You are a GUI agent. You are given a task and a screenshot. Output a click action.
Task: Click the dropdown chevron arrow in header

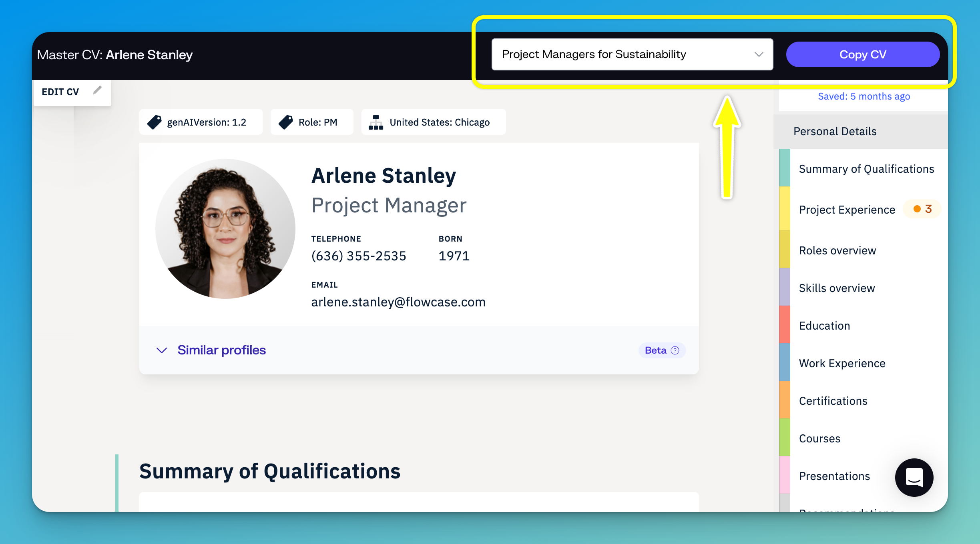[x=759, y=54]
